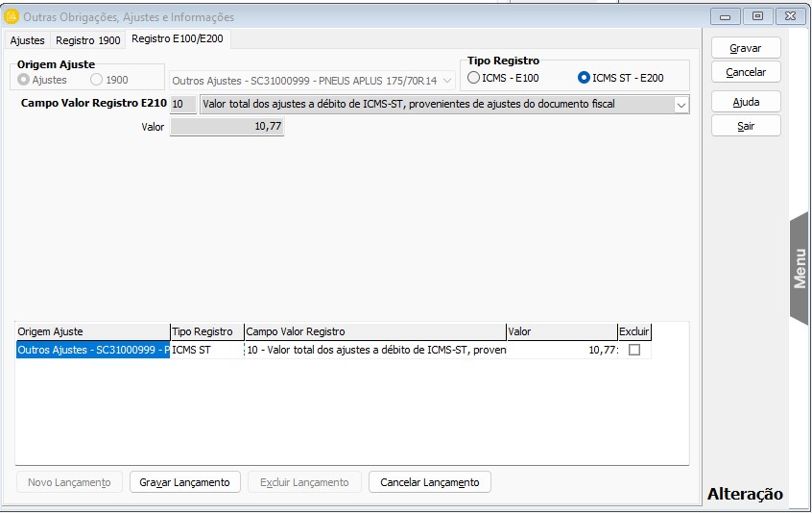
Task: Open Ajuda help button
Action: [x=746, y=102]
